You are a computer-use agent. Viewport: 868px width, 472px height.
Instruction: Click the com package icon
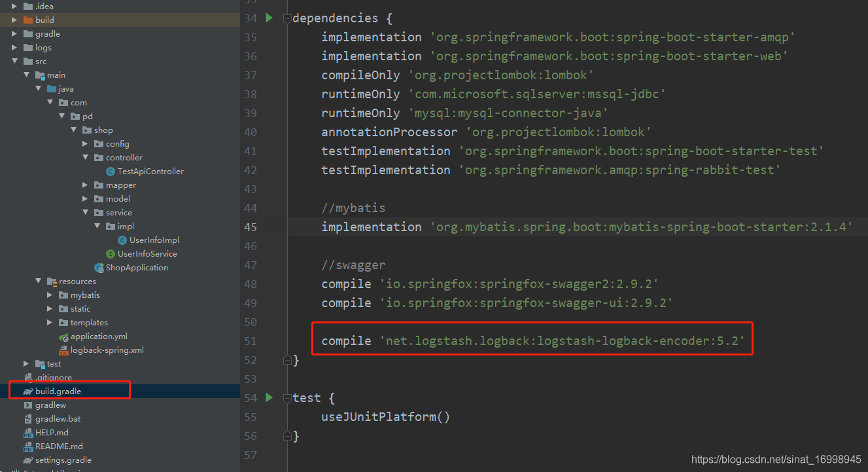click(x=63, y=102)
